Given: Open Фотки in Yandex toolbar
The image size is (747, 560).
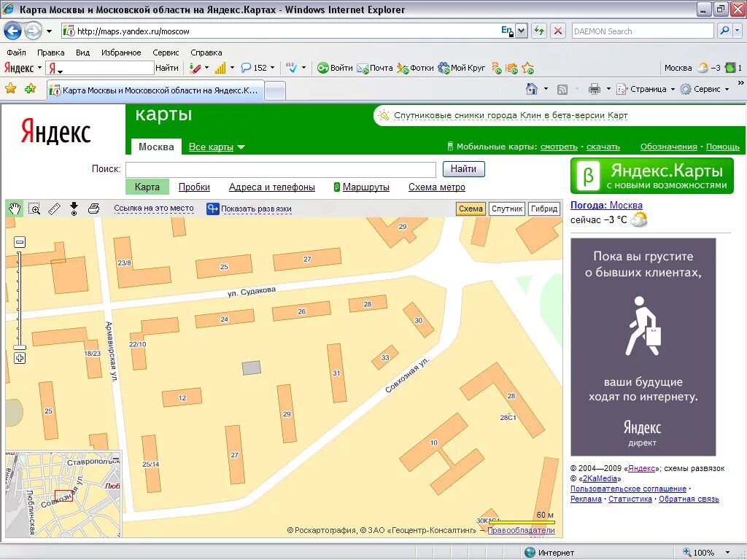Looking at the screenshot, I should click(x=415, y=68).
